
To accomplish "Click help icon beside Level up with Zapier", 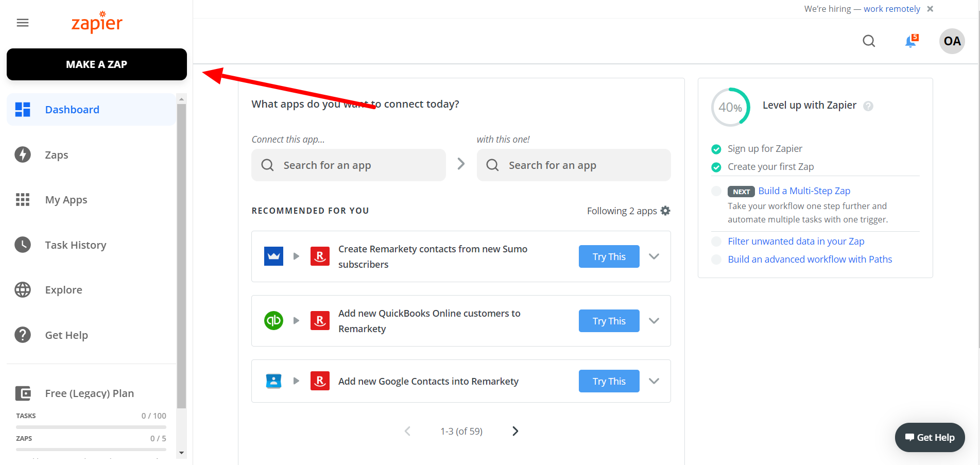I will [868, 106].
